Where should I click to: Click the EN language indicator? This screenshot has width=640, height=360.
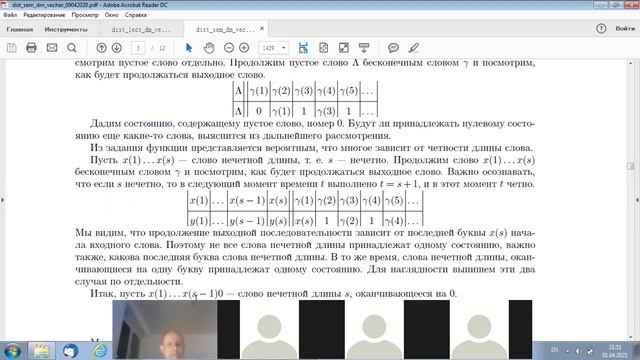click(554, 350)
